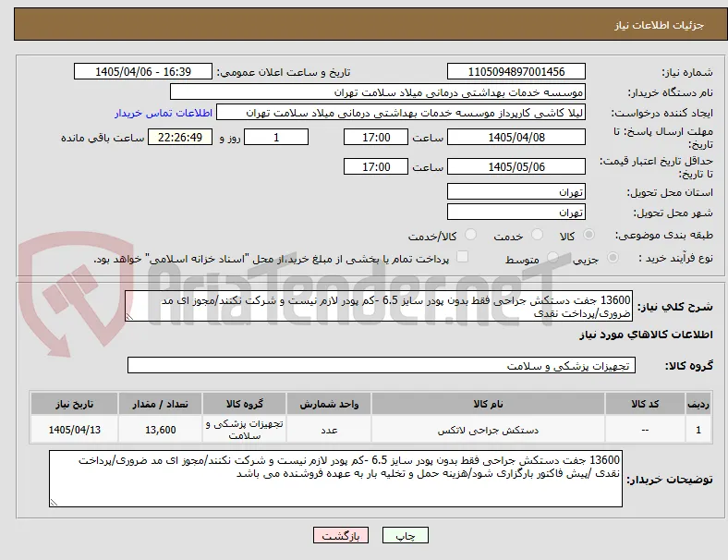The image size is (728, 560).
Task: Click the resize handle of the description textarea
Action: [129, 317]
